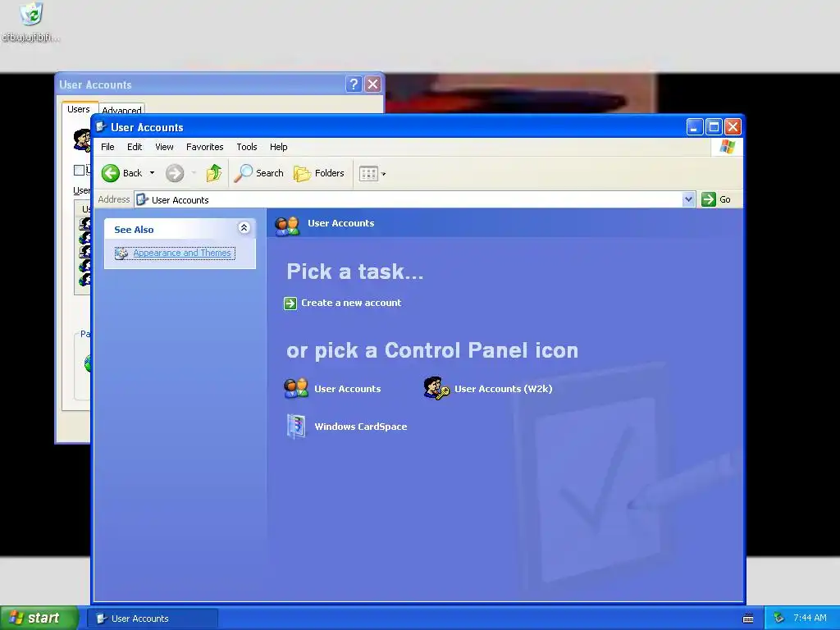Image resolution: width=840 pixels, height=630 pixels.
Task: Click the 7:44 AM clock
Action: 810,619
